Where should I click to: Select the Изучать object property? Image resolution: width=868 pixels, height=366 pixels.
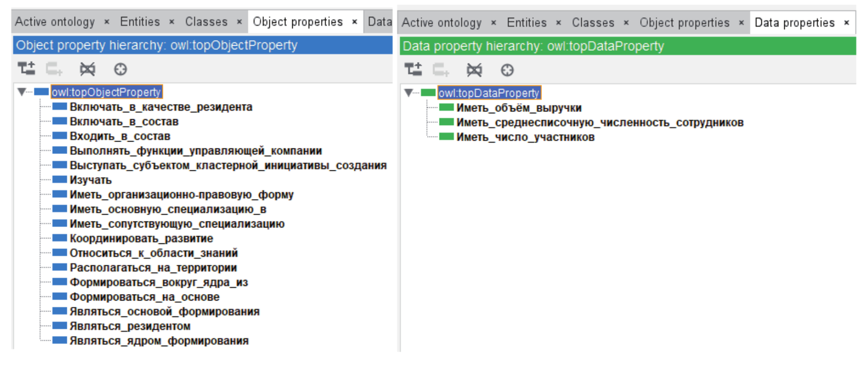pyautogui.click(x=91, y=180)
